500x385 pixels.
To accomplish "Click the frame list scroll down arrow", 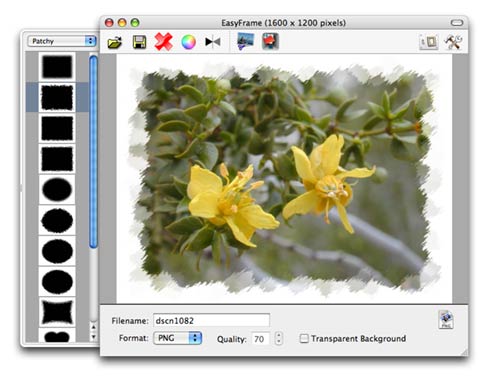I will pyautogui.click(x=94, y=336).
